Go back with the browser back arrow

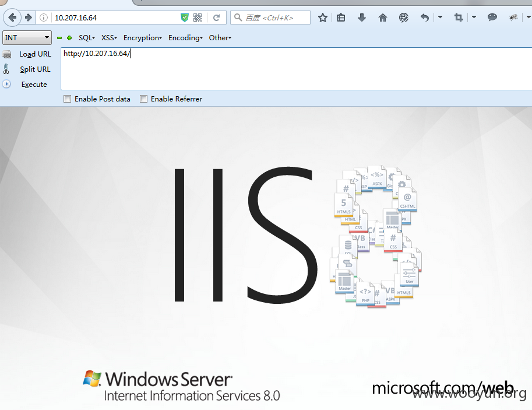pyautogui.click(x=13, y=17)
